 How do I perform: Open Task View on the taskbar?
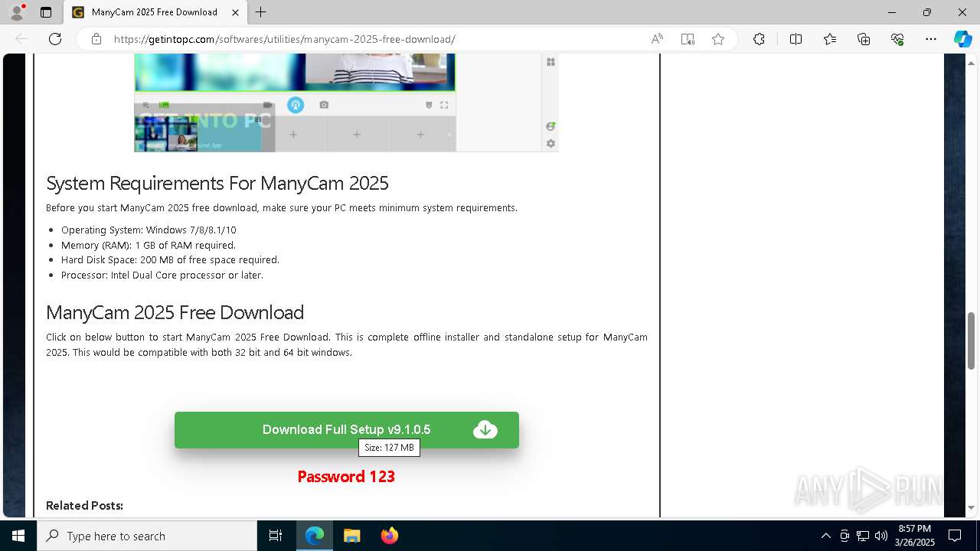[x=276, y=536]
